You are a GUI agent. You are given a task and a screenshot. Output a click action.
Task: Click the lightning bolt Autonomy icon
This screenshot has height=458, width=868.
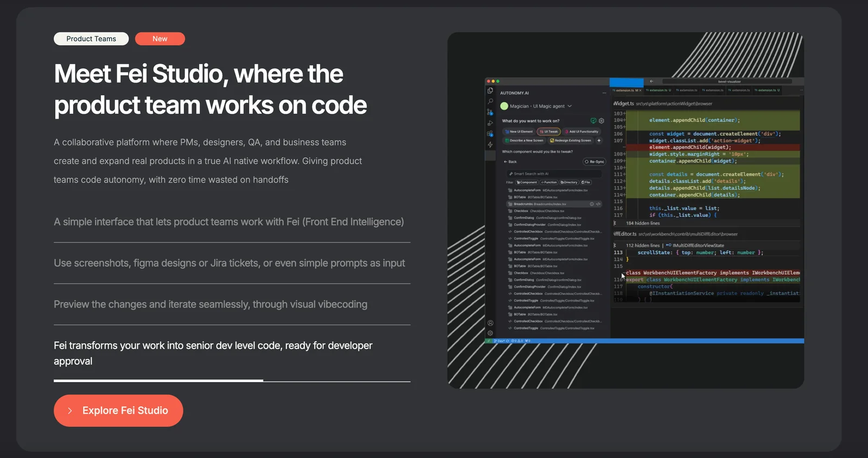coord(490,145)
